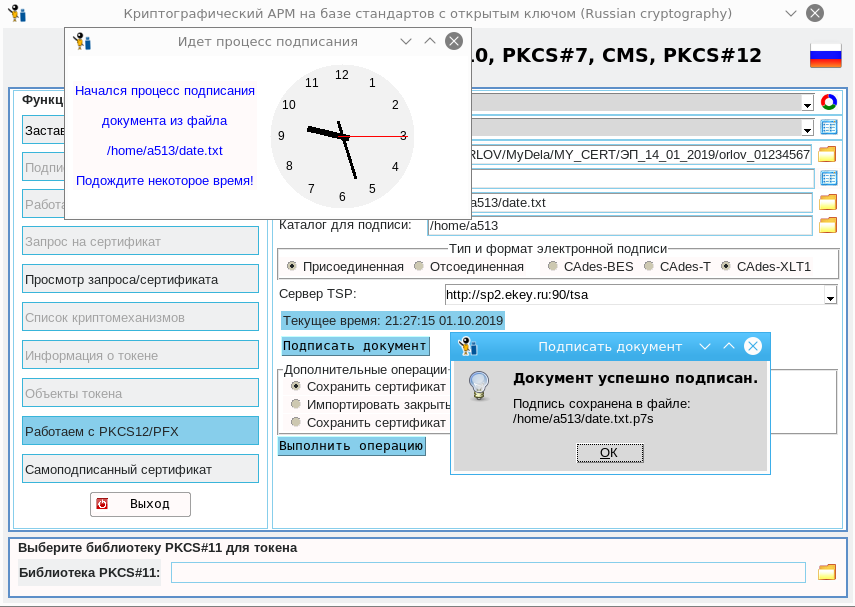Viewport: 855px width, 607px height.
Task: Browse for the signature catalog folder
Action: 827,225
